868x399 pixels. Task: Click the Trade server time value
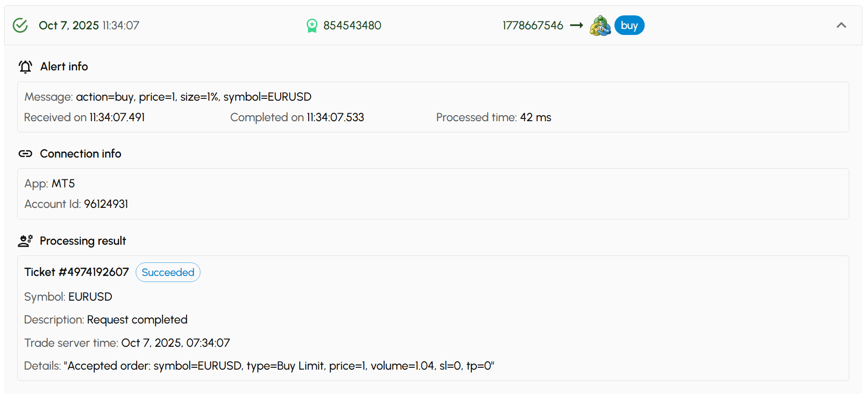click(175, 343)
